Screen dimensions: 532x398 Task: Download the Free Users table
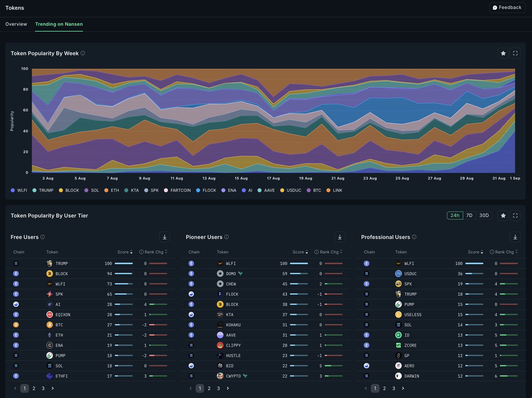[164, 237]
